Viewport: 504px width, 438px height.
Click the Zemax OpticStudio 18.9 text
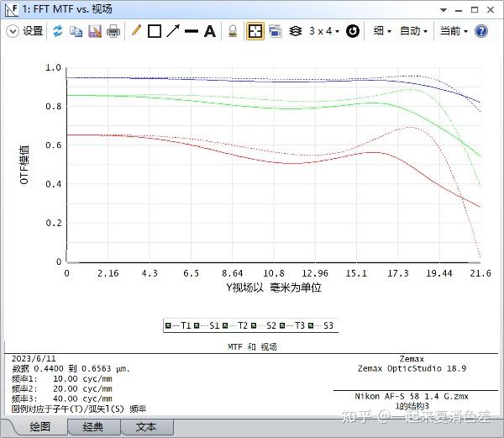pyautogui.click(x=412, y=368)
